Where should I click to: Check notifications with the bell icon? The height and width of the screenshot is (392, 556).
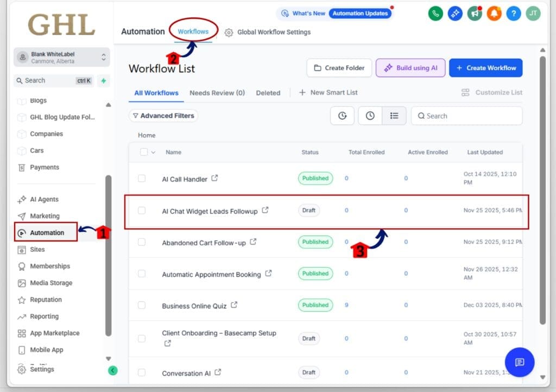[494, 14]
